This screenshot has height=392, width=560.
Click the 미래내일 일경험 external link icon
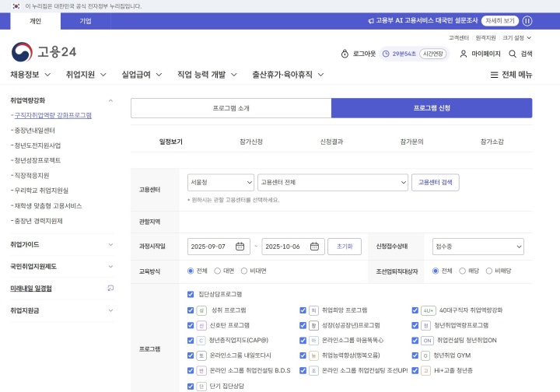110,288
